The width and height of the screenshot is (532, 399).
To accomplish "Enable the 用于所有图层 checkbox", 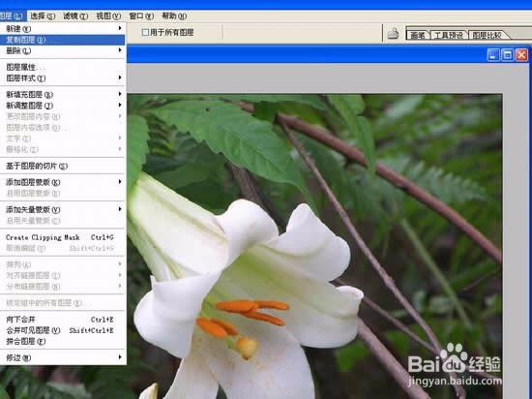I will [145, 32].
